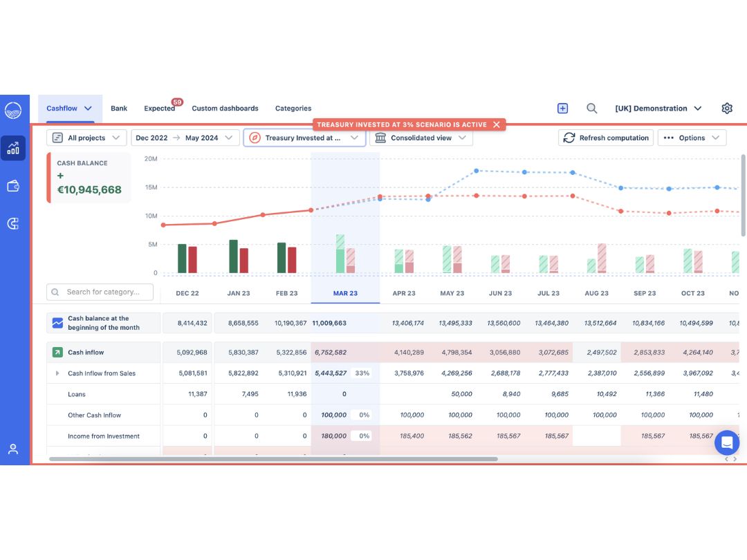
Task: Click the Cash balance row chart icon
Action: [x=57, y=323]
